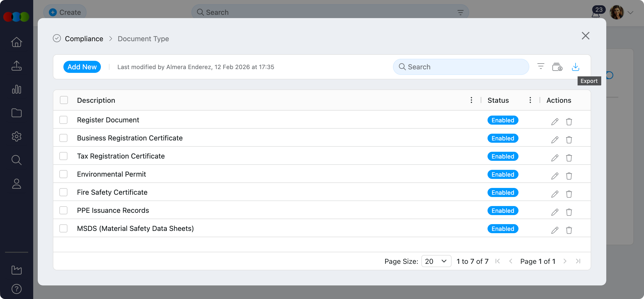This screenshot has width=644, height=299.
Task: Open the Description column options menu
Action: point(471,100)
